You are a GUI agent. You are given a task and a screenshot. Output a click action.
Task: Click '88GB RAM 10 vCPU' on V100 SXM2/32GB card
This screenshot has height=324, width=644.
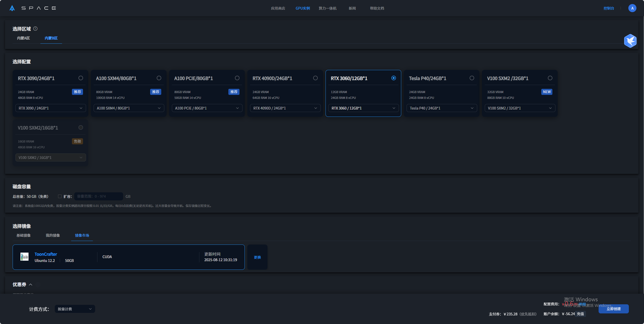[x=502, y=98]
